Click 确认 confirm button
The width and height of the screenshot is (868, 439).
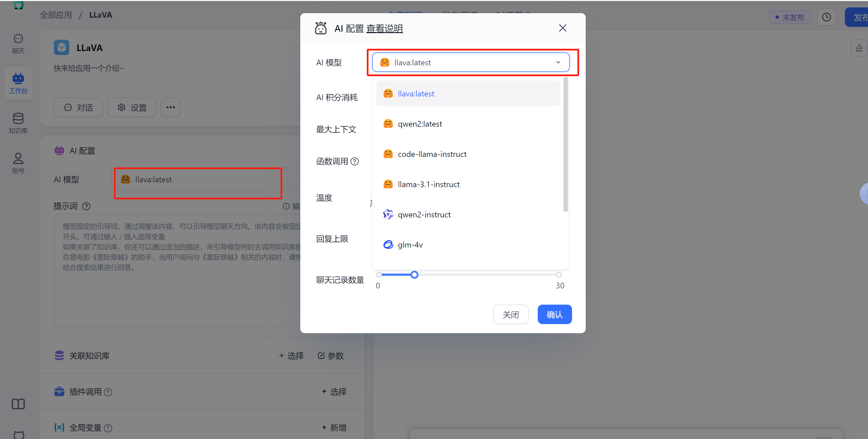554,314
